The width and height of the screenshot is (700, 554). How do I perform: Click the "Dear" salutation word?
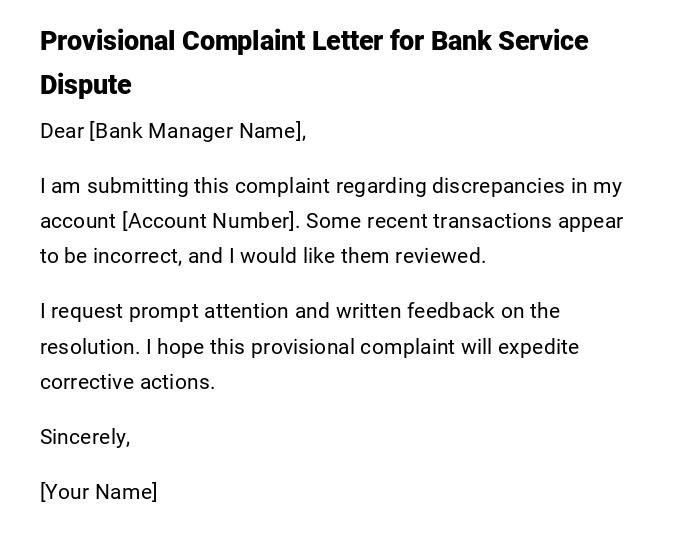pyautogui.click(x=62, y=131)
